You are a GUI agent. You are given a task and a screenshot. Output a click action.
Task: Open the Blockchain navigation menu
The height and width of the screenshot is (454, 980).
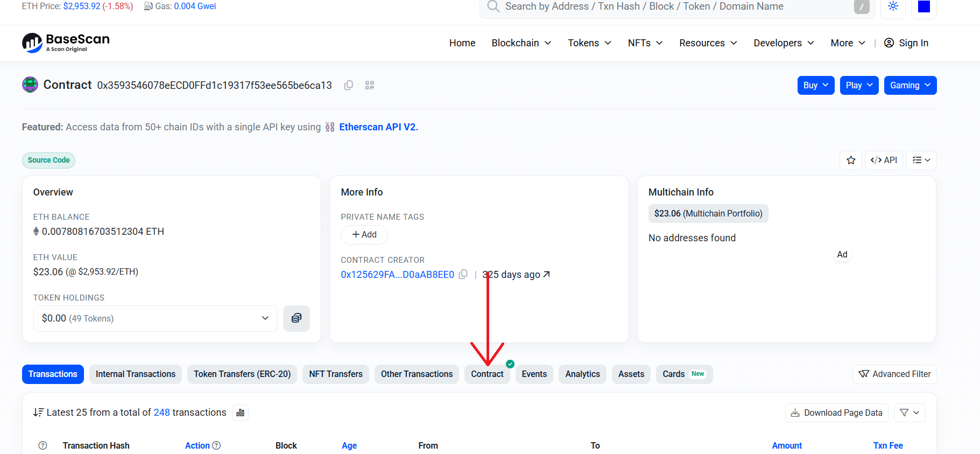click(521, 43)
